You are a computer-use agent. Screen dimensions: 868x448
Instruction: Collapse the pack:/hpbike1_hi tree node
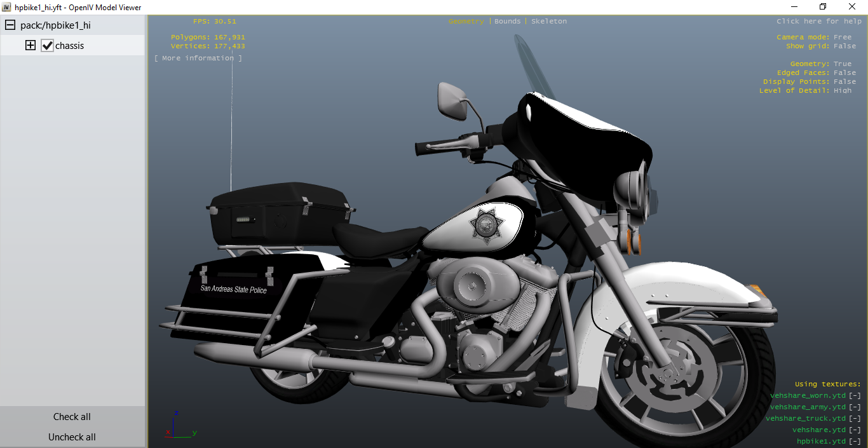click(x=10, y=25)
